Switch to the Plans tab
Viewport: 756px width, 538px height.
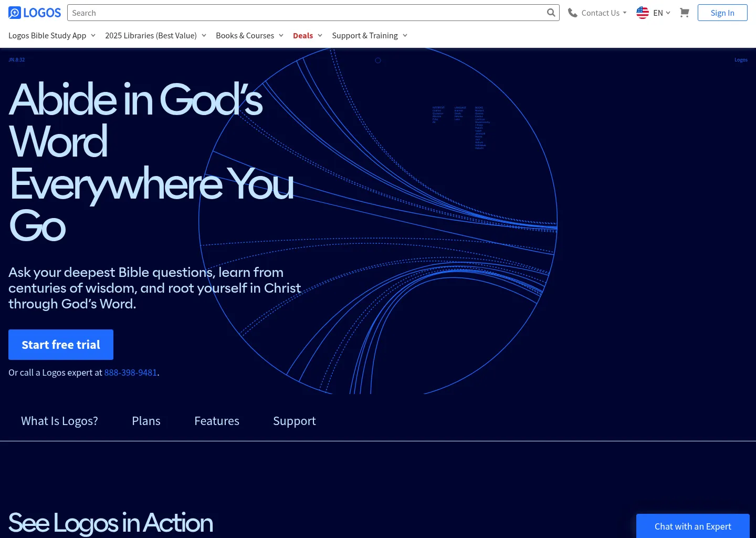(146, 421)
